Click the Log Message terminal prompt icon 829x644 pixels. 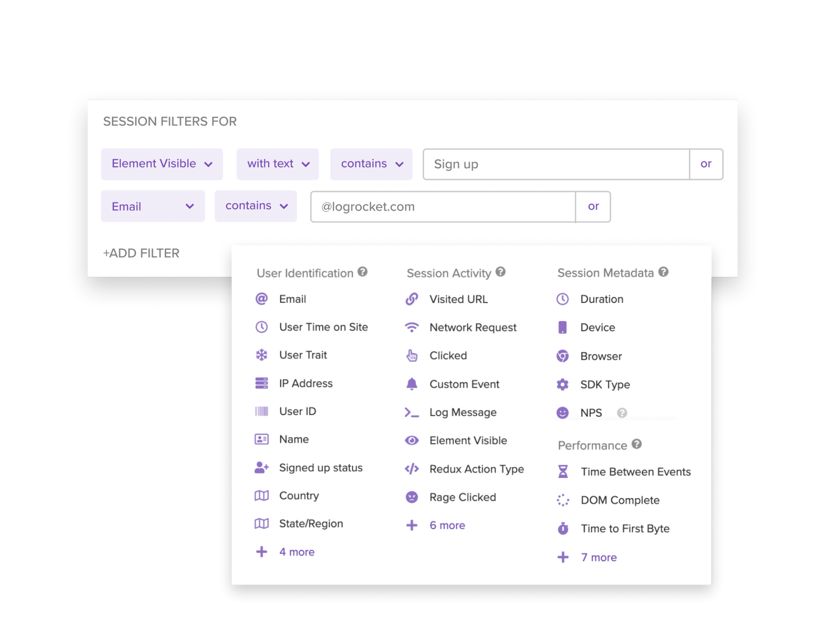[x=411, y=412]
